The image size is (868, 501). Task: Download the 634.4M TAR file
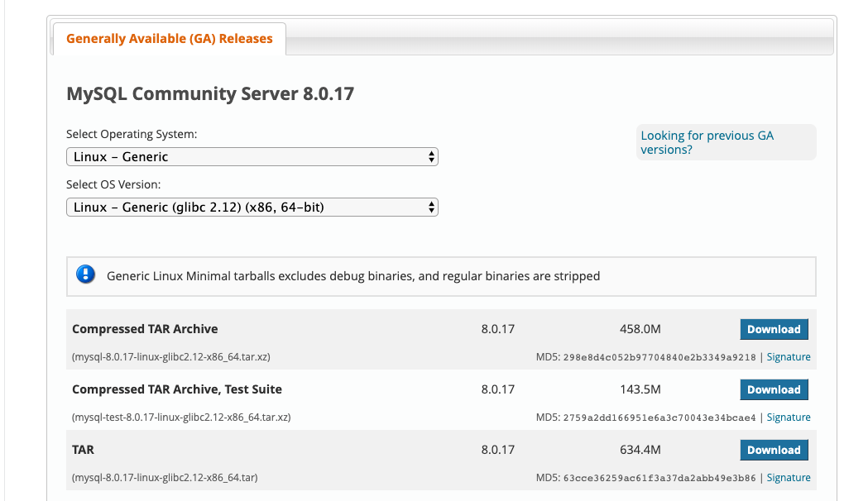pyautogui.click(x=773, y=450)
